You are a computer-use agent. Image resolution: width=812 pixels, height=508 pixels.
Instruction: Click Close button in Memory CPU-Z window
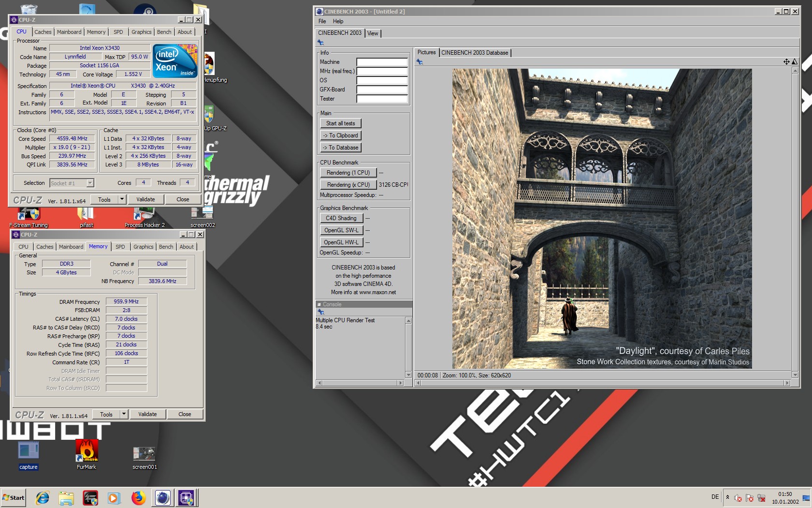coord(185,414)
